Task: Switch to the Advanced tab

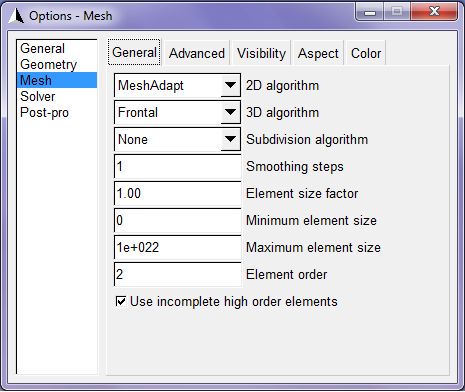Action: [197, 53]
